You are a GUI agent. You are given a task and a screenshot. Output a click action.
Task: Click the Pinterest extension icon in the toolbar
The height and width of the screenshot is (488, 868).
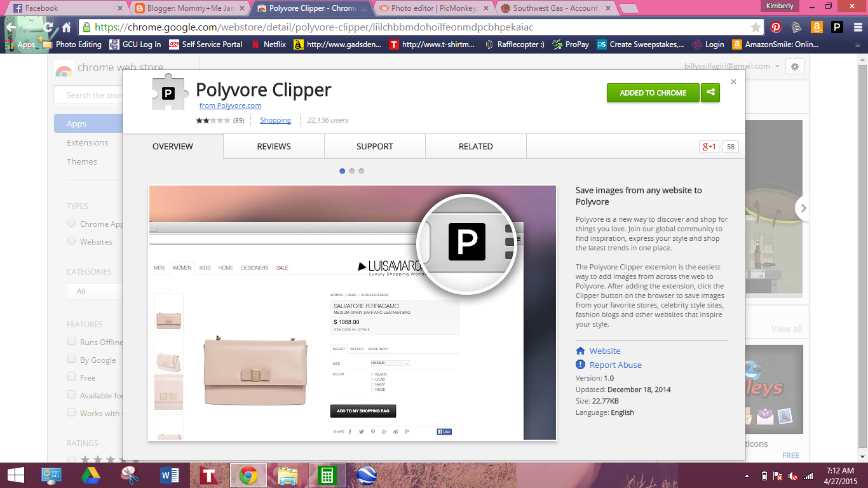775,27
